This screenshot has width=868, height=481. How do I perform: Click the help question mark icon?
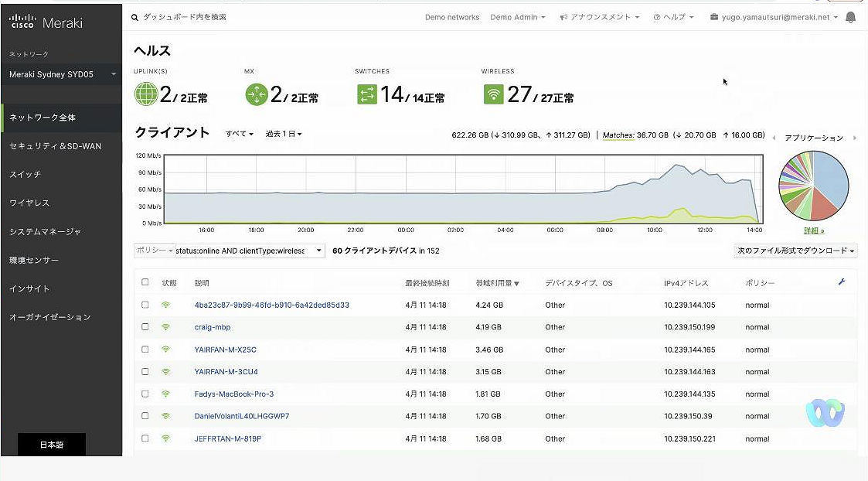[x=657, y=17]
